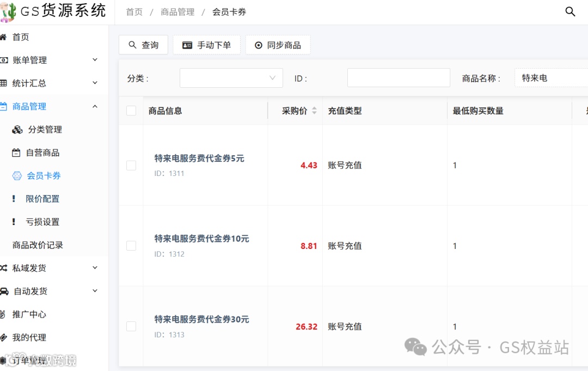Image resolution: width=588 pixels, height=371 pixels.
Task: Click the exclamation icon beside 亏损设置
Action: (14, 222)
